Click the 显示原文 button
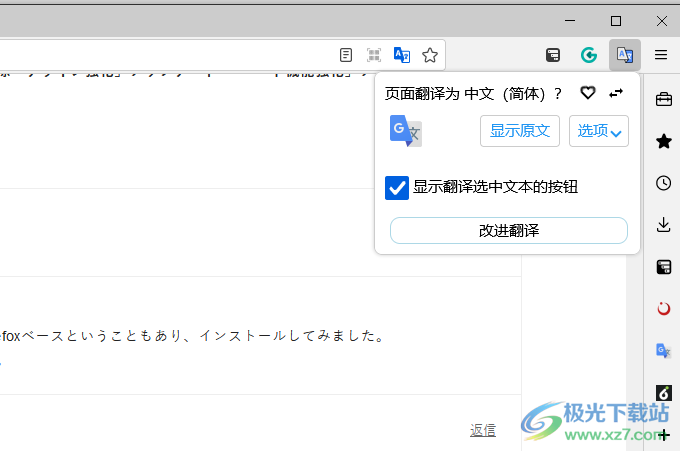This screenshot has width=680, height=451. (520, 131)
